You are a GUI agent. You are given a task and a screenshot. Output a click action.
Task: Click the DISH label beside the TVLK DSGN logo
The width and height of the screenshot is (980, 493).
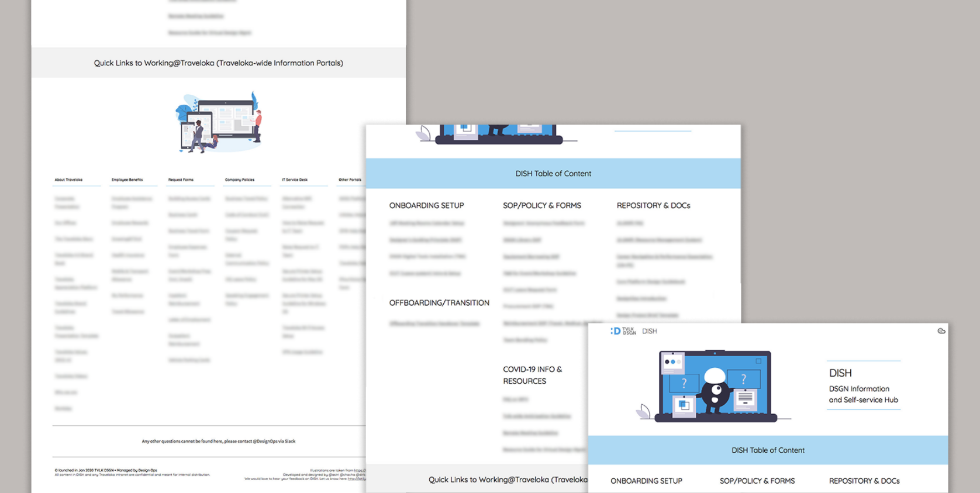pyautogui.click(x=650, y=331)
